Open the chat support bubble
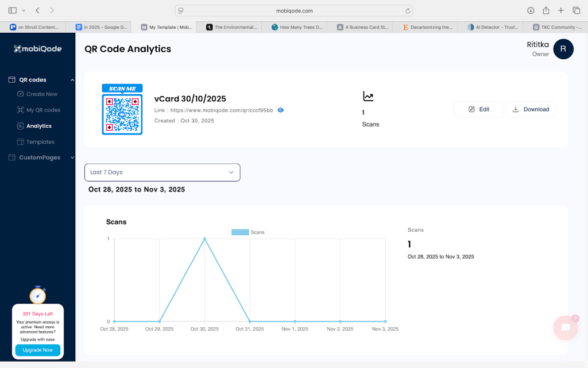 pos(565,328)
